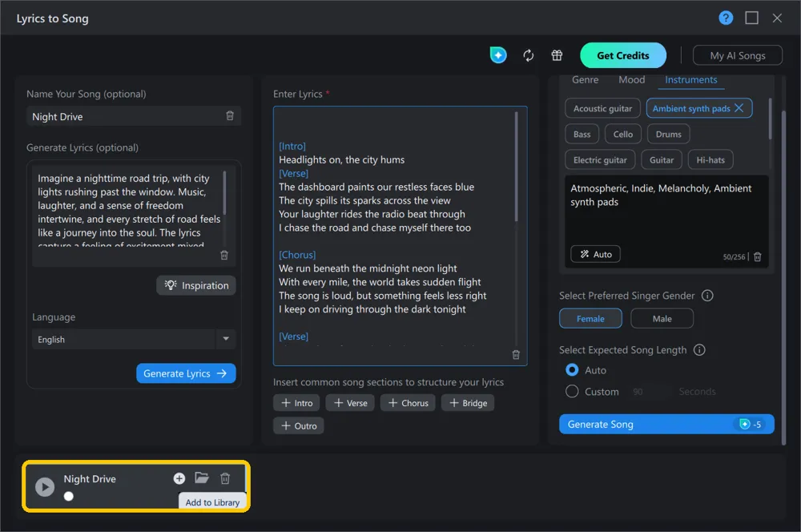Insert an Intro section
Screen dimensions: 801x532
point(296,403)
